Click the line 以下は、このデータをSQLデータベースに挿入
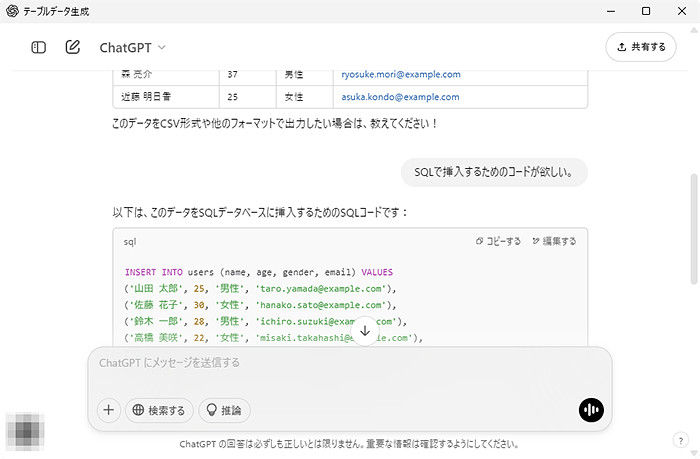The image size is (700, 459). coord(260,213)
